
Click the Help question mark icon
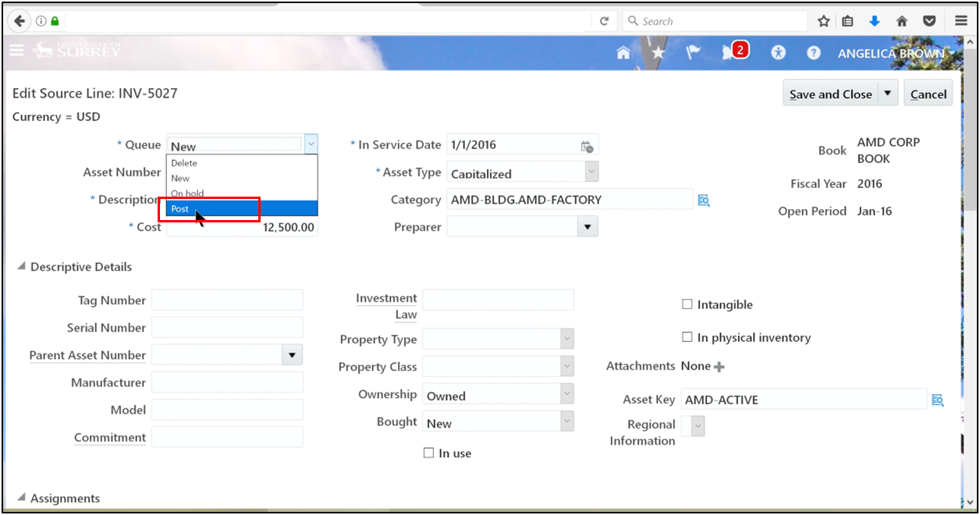(x=814, y=53)
